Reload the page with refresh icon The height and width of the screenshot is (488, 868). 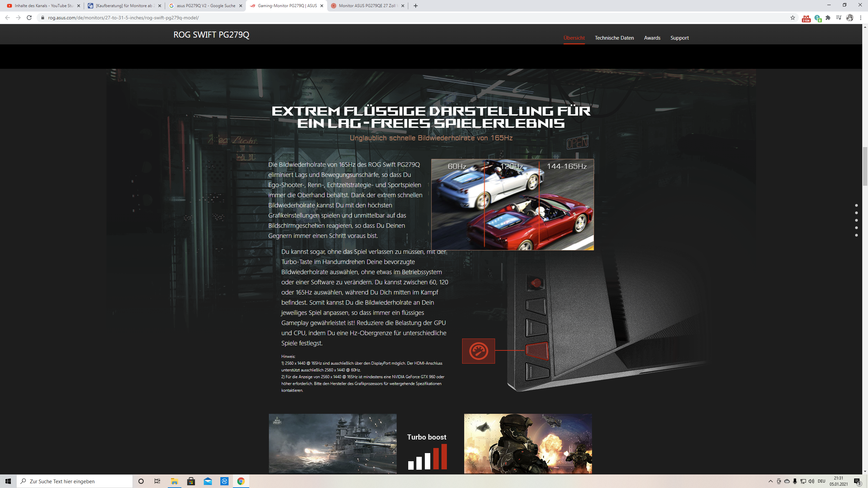coord(29,18)
